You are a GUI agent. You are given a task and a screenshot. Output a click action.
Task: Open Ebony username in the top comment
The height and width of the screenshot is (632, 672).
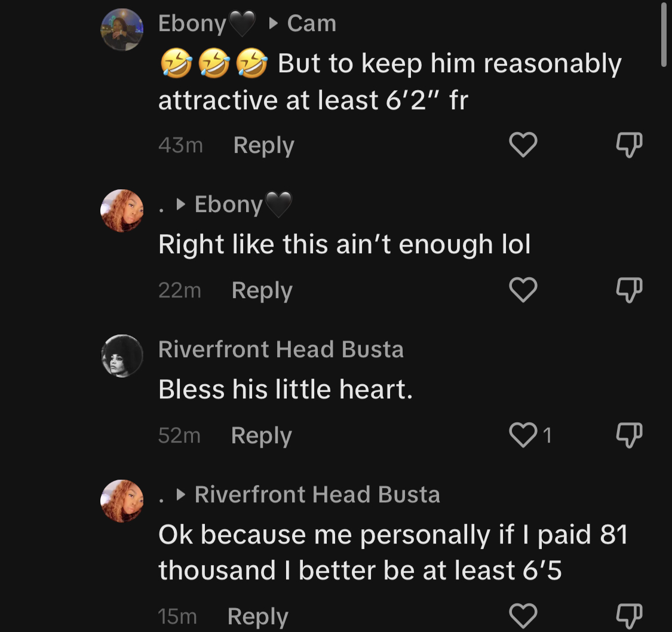click(x=207, y=24)
